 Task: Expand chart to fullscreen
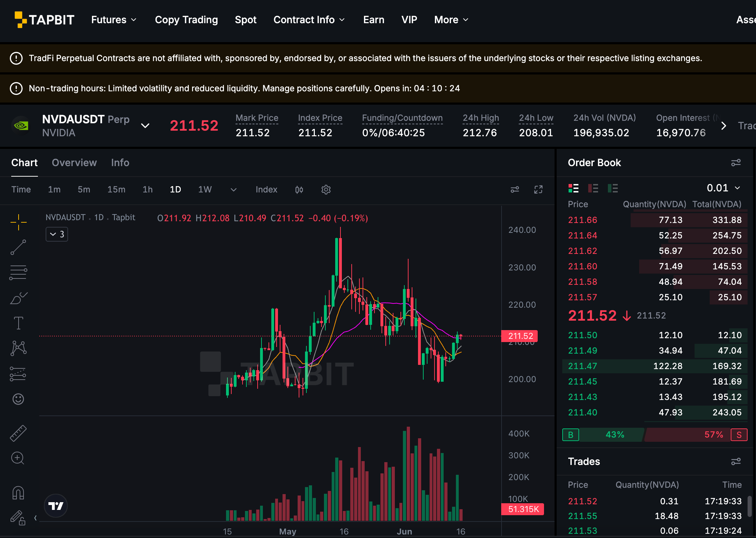[x=538, y=190]
